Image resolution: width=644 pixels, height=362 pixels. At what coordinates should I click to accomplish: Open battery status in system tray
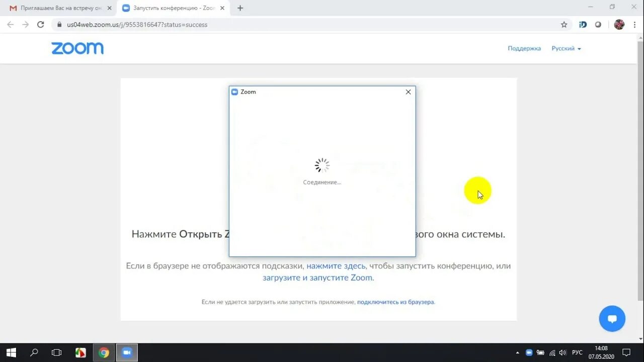tap(541, 352)
